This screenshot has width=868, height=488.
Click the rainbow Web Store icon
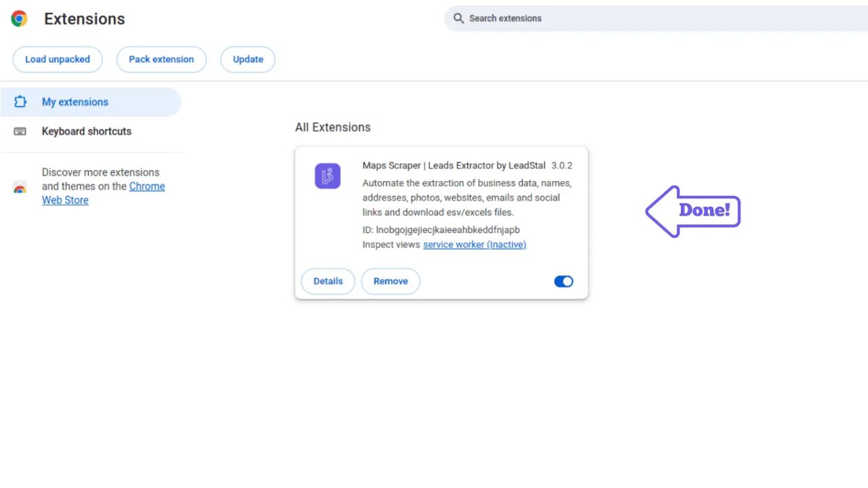[20, 188]
